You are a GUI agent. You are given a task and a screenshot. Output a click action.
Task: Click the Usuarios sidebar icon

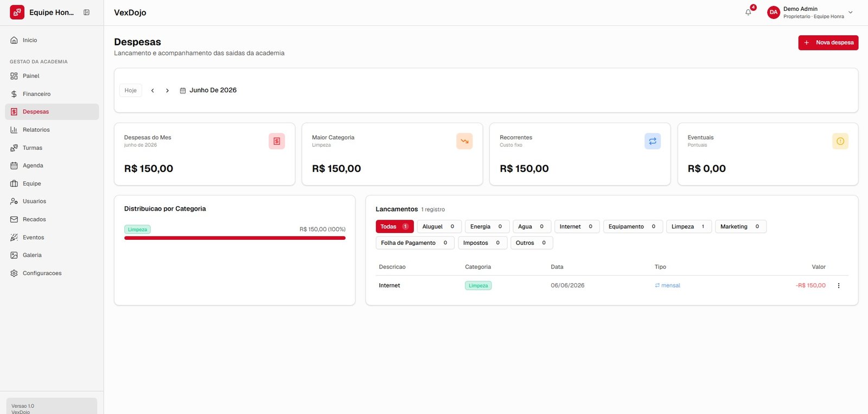[14, 201]
